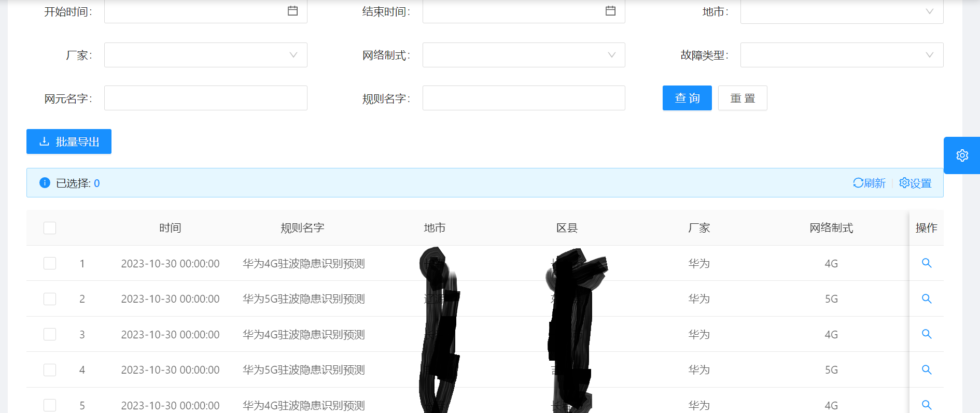Click the 查询 search button
Screen dimensions: 980x413
[687, 98]
